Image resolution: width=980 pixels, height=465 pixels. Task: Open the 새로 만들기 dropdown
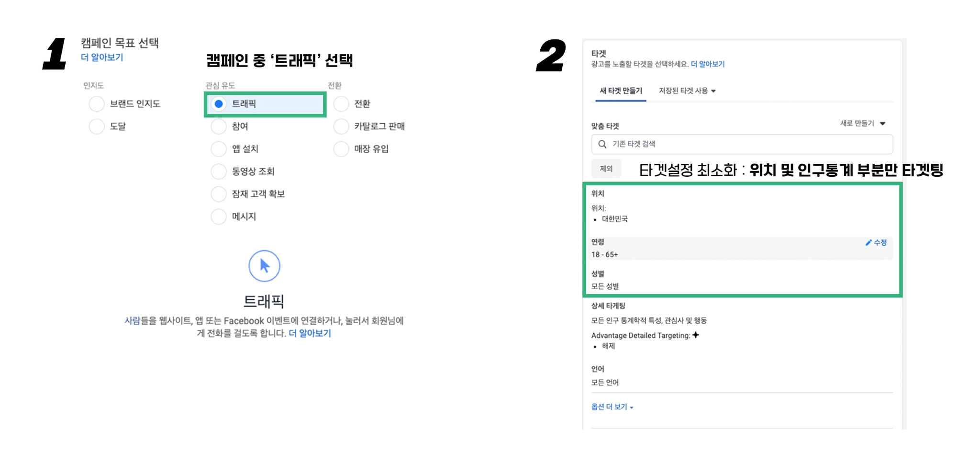pos(862,124)
